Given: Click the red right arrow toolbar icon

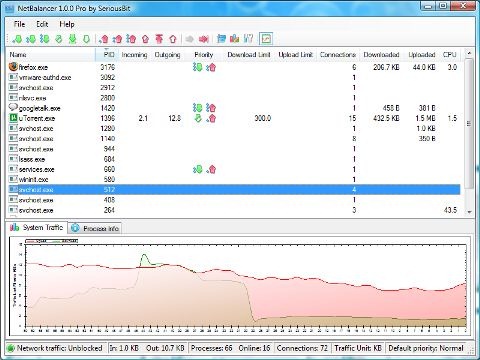Looking at the screenshot, I should 204,39.
